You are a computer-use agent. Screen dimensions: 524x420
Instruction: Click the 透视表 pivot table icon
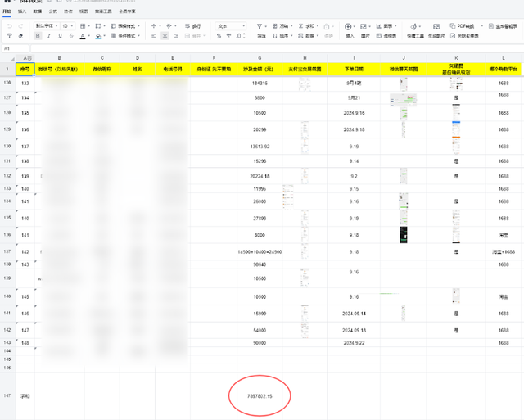(x=379, y=36)
